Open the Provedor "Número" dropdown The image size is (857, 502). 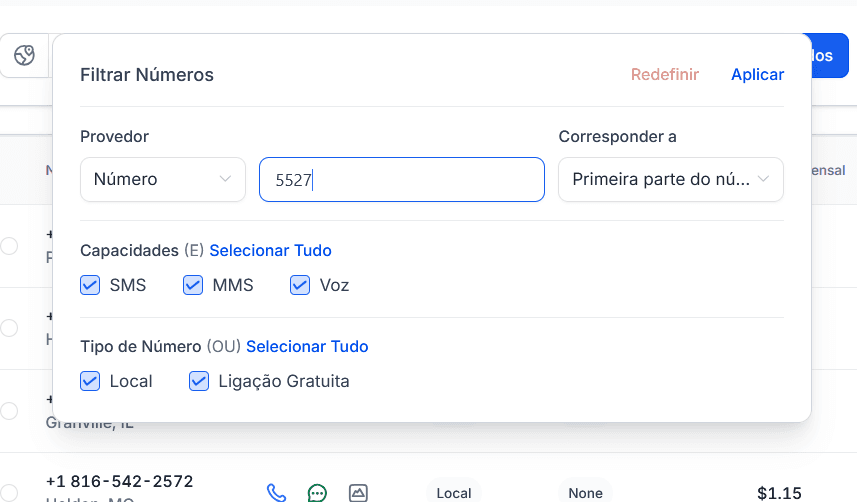point(163,180)
